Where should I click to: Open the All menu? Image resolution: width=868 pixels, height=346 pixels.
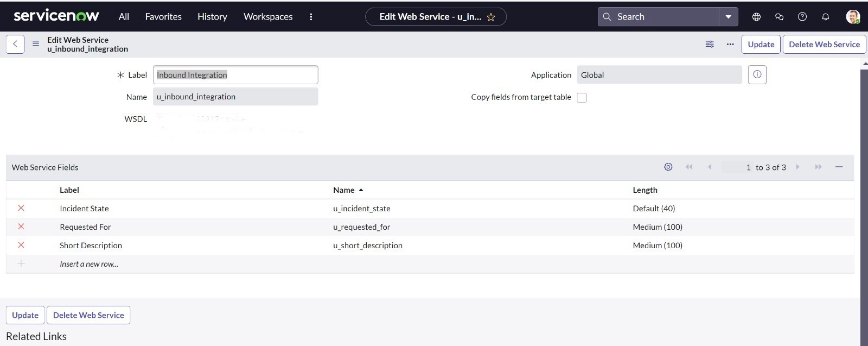(x=124, y=17)
